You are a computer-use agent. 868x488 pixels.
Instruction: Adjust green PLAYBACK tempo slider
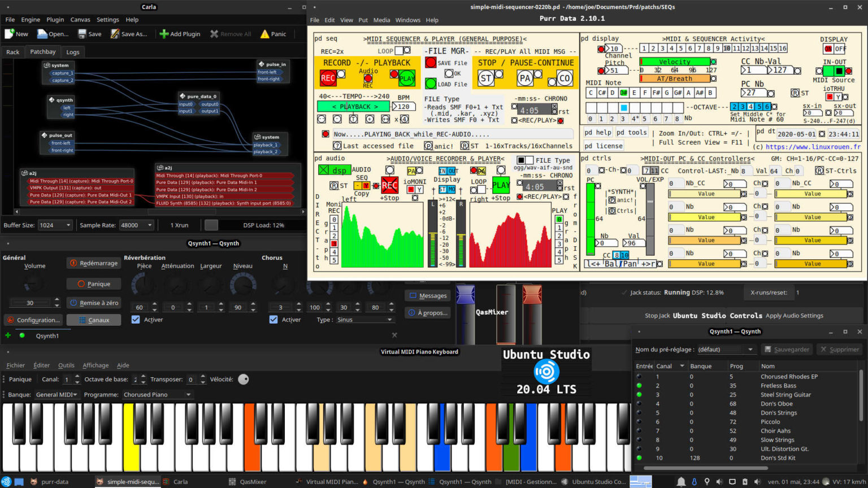click(354, 106)
